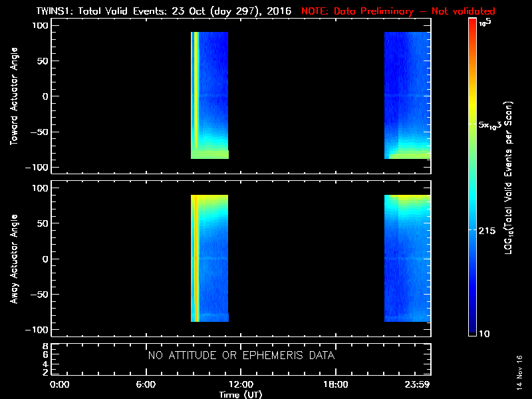This screenshot has height=399, width=532.
Task: Click the "215" color bar label
Action: pos(487,231)
